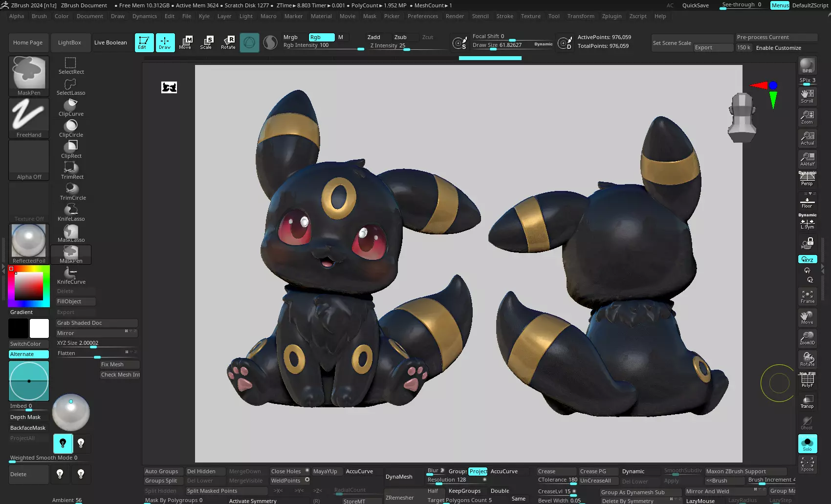831x504 pixels.
Task: Toggle the Alternate color button
Action: (29, 354)
